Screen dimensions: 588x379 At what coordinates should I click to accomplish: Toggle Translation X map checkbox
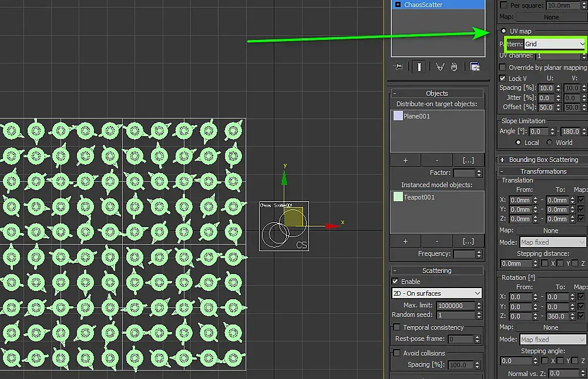pyautogui.click(x=582, y=199)
